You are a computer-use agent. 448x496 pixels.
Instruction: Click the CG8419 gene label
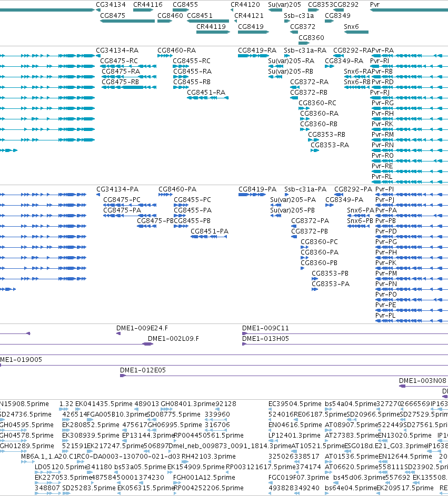(x=251, y=27)
